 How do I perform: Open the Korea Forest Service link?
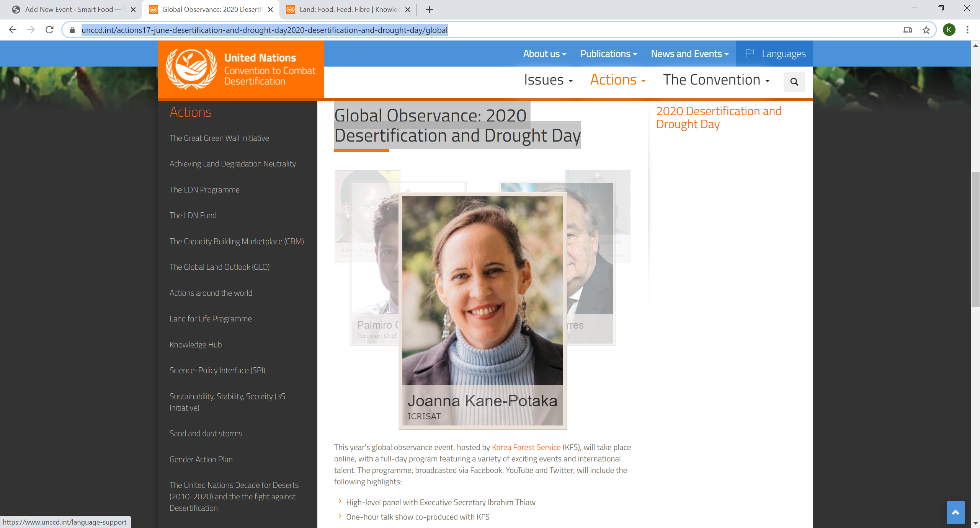click(526, 447)
